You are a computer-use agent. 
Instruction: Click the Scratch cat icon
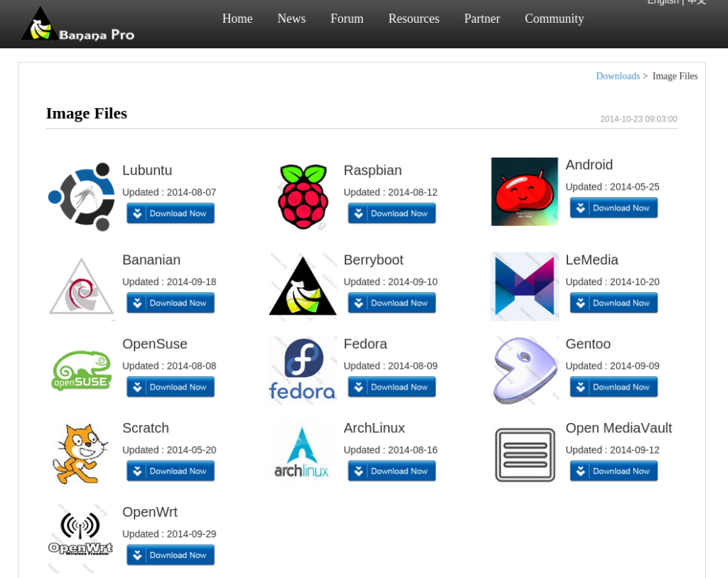(x=80, y=454)
